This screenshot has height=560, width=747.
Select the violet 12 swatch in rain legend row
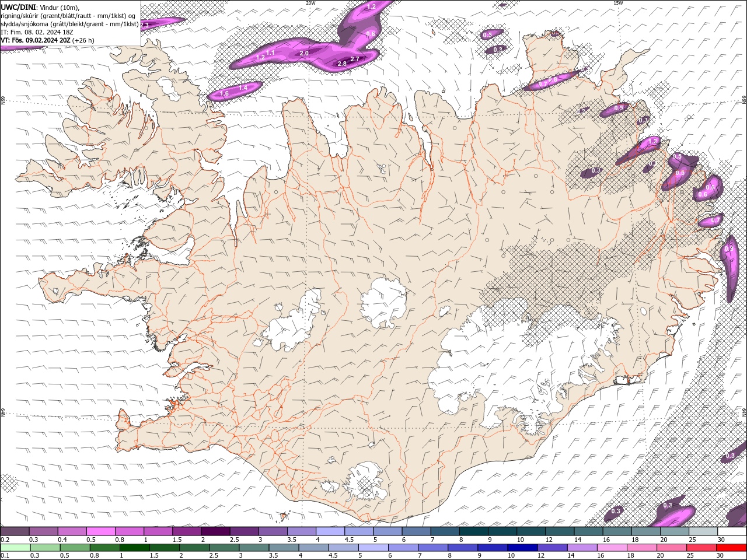(x=552, y=548)
